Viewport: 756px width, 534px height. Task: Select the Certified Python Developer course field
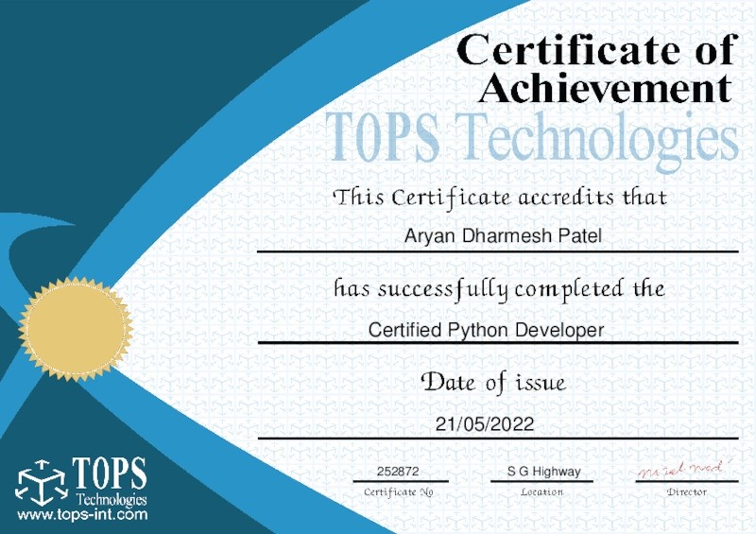click(x=486, y=330)
